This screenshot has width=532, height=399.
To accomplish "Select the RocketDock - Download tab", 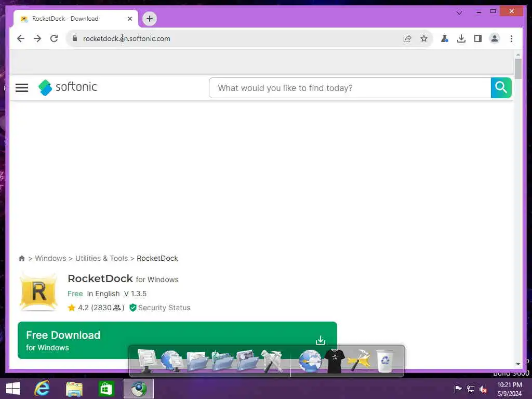I will click(x=76, y=19).
